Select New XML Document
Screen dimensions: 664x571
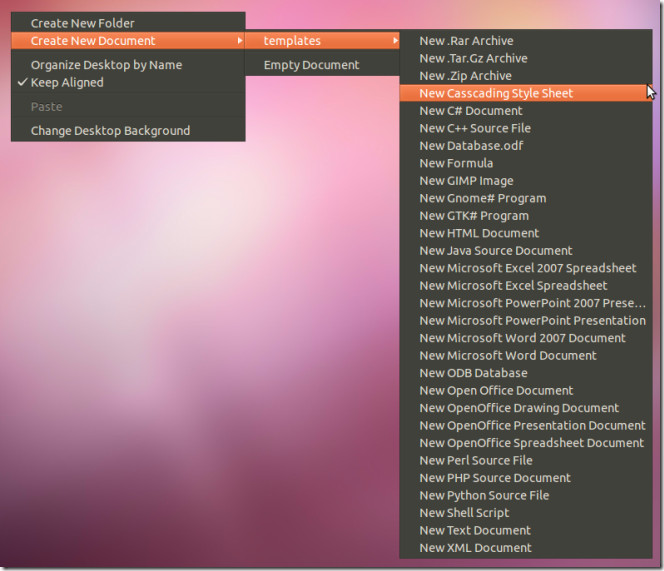click(x=526, y=548)
